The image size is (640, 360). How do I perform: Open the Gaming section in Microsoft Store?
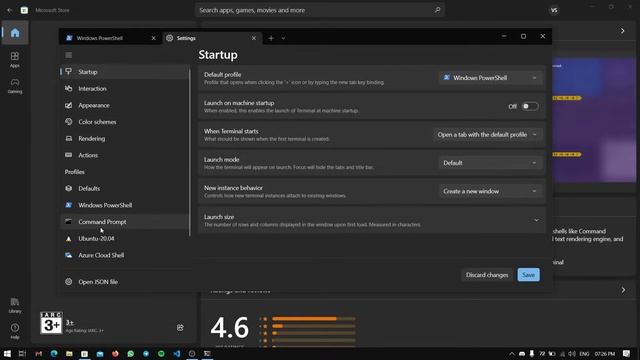click(x=15, y=86)
